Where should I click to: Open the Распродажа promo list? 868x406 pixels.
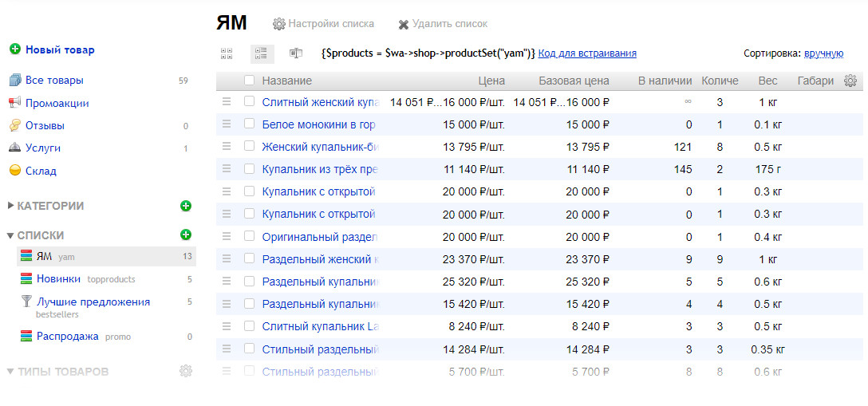pos(68,337)
